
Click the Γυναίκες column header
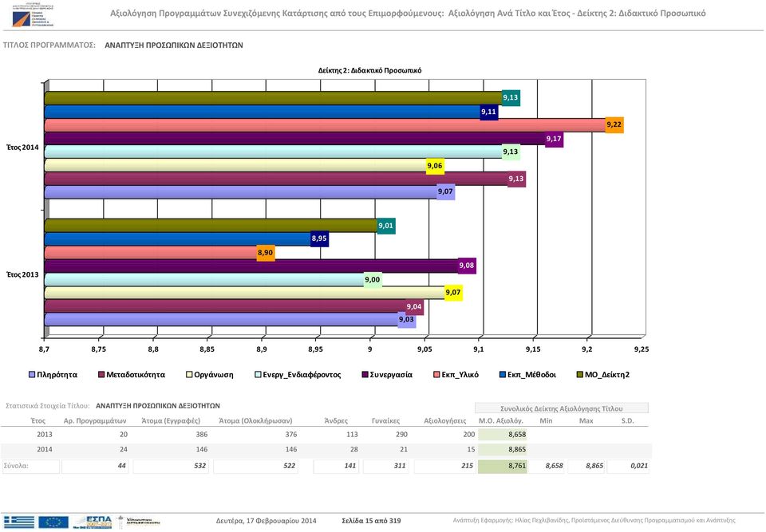pos(386,420)
